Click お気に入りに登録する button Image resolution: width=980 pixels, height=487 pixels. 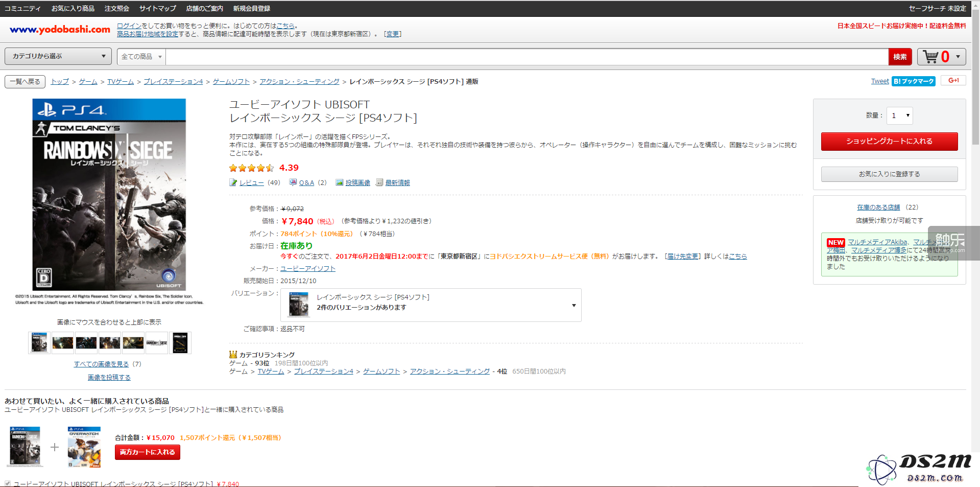click(890, 174)
